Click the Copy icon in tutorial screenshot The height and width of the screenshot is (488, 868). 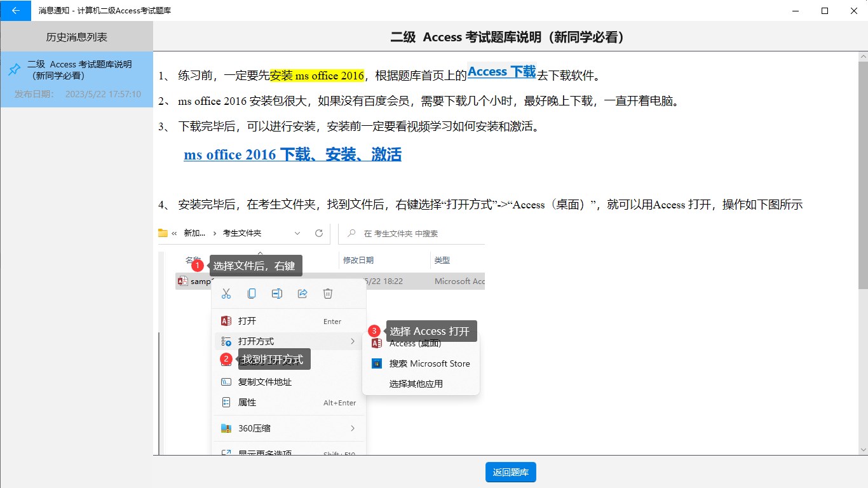coord(252,293)
